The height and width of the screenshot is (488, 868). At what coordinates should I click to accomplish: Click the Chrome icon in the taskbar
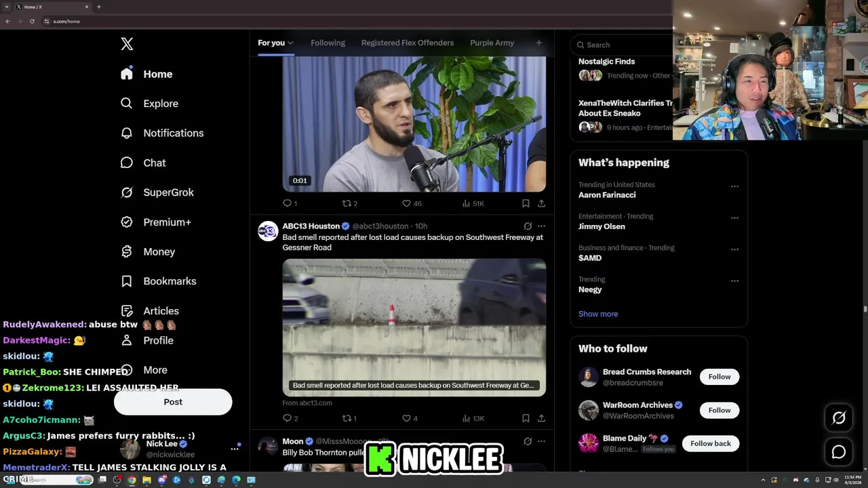click(x=132, y=480)
